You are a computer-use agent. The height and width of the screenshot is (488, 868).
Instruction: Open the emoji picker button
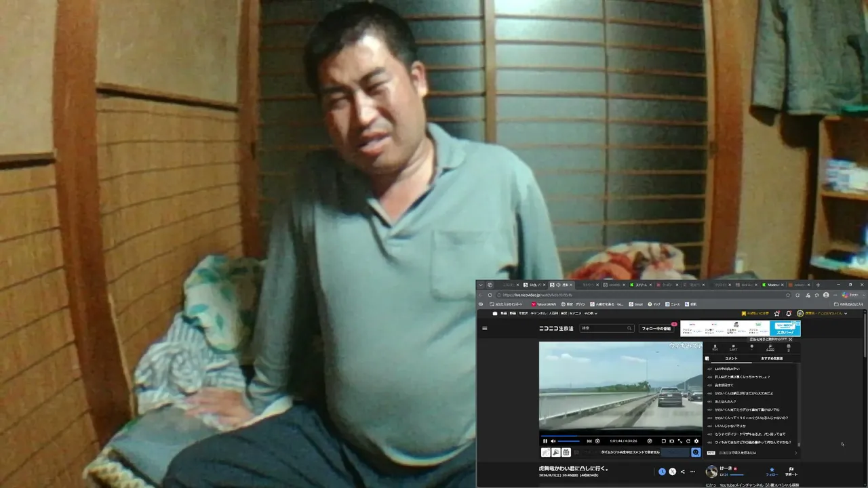point(696,452)
